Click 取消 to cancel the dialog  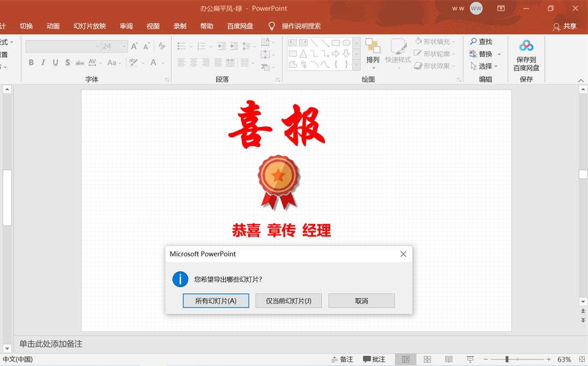pos(361,300)
